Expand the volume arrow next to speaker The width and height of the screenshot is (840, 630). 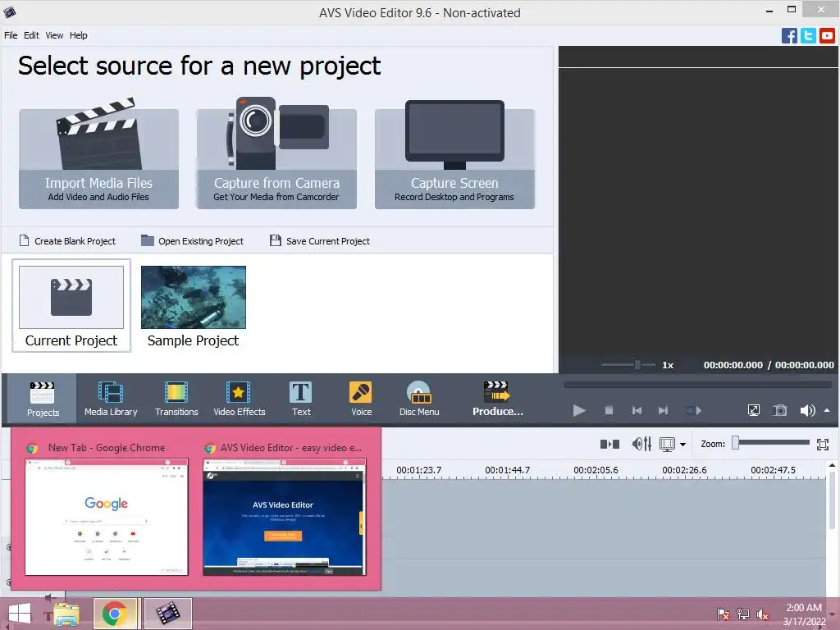click(827, 410)
